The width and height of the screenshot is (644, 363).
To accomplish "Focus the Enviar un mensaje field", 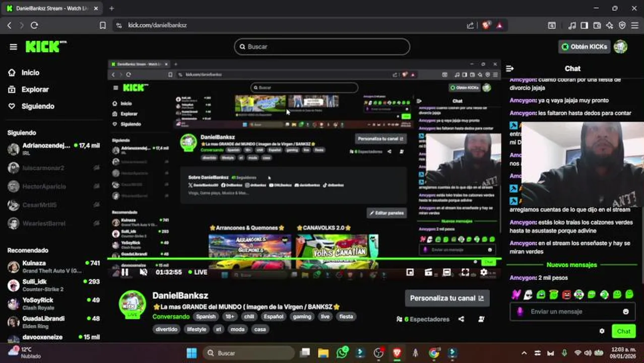I will point(573,312).
